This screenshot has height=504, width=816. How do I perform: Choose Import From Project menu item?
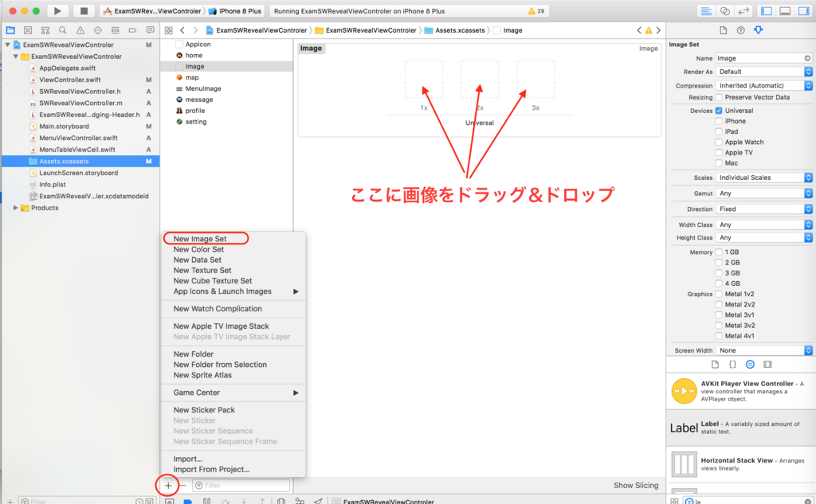click(x=233, y=469)
